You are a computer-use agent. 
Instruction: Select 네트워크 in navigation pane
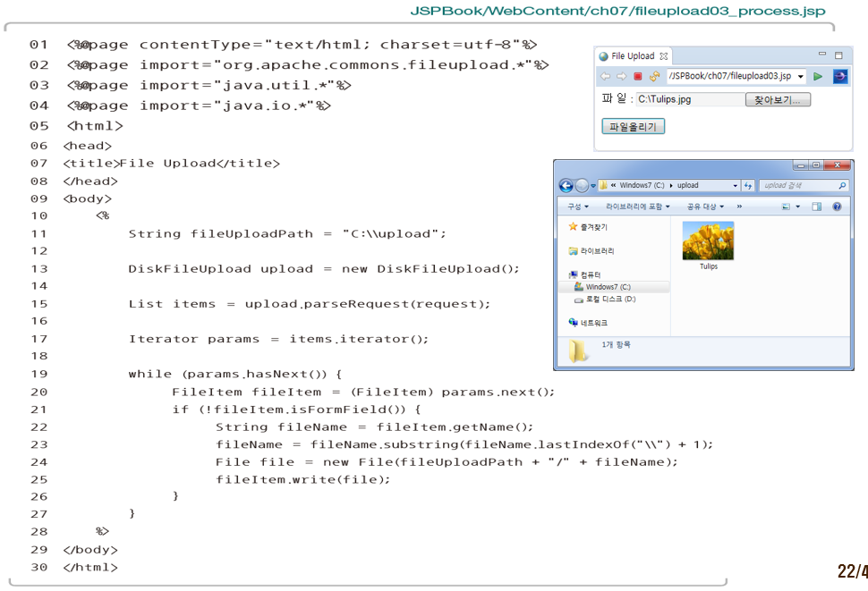[x=593, y=323]
